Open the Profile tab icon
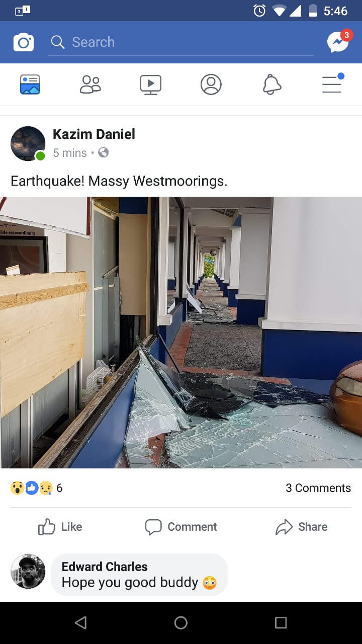Image resolution: width=362 pixels, height=644 pixels. (x=211, y=85)
